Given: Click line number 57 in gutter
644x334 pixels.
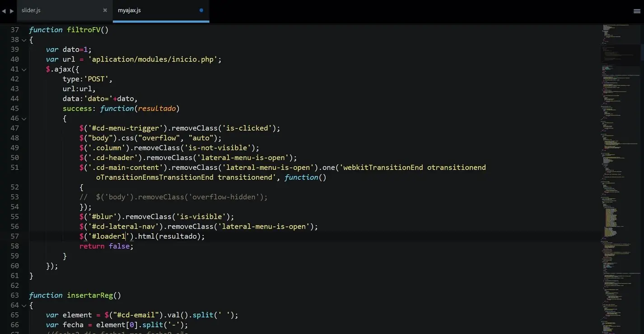Looking at the screenshot, I should [x=14, y=236].
